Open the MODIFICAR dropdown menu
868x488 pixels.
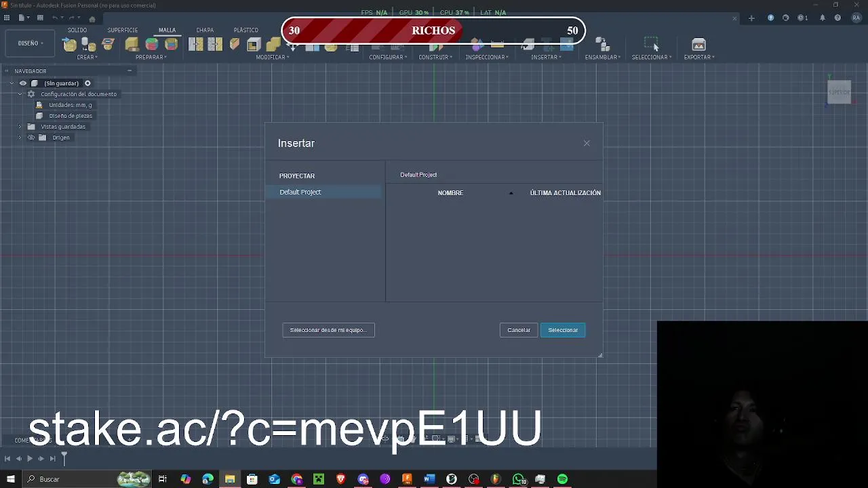pyautogui.click(x=272, y=57)
